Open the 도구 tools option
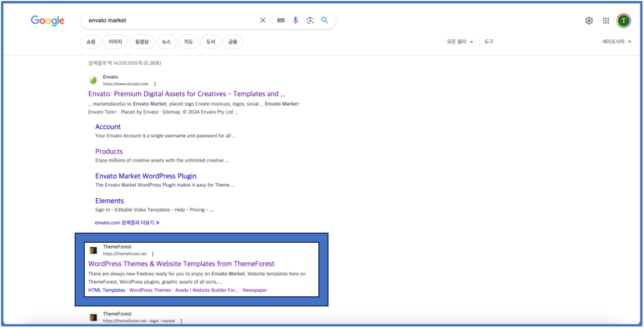Image resolution: width=644 pixels, height=328 pixels. point(489,42)
